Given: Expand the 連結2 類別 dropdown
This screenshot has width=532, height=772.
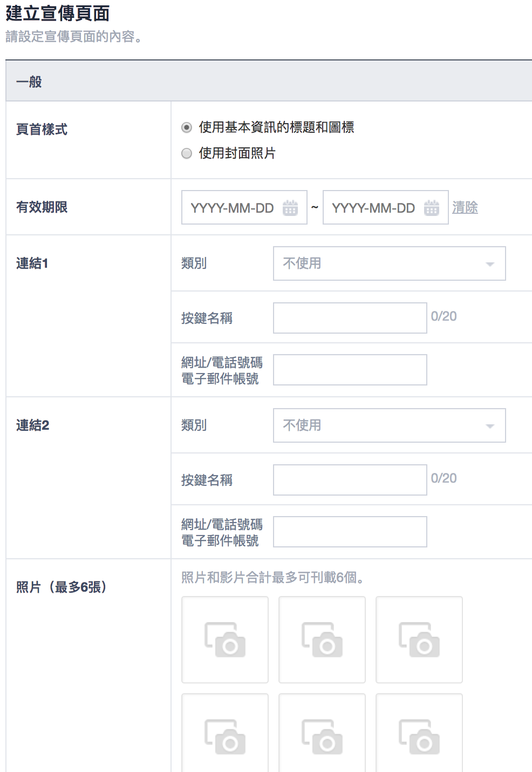Looking at the screenshot, I should [x=390, y=425].
